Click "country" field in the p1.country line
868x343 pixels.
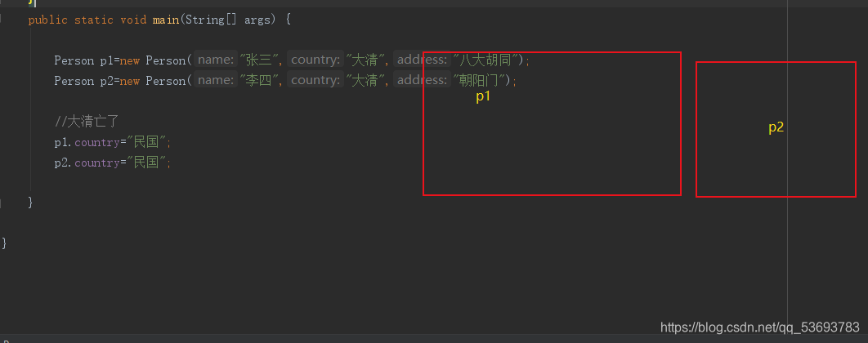pyautogui.click(x=97, y=142)
